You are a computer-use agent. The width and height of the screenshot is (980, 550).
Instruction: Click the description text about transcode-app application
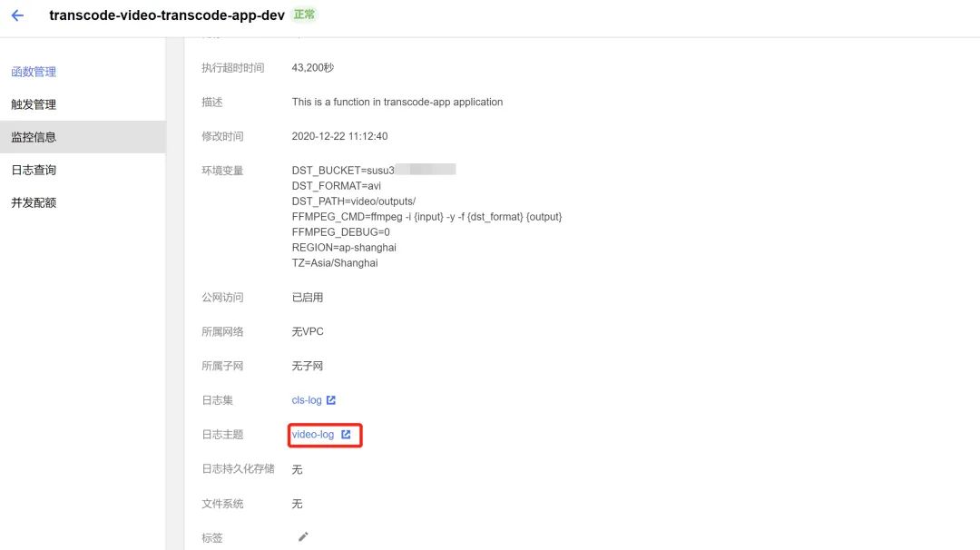point(397,102)
